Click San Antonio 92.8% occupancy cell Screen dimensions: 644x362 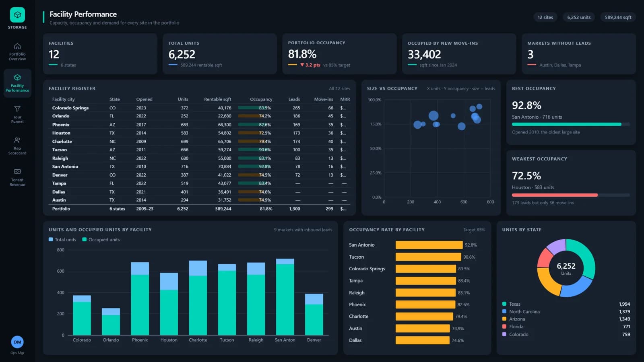click(x=255, y=167)
